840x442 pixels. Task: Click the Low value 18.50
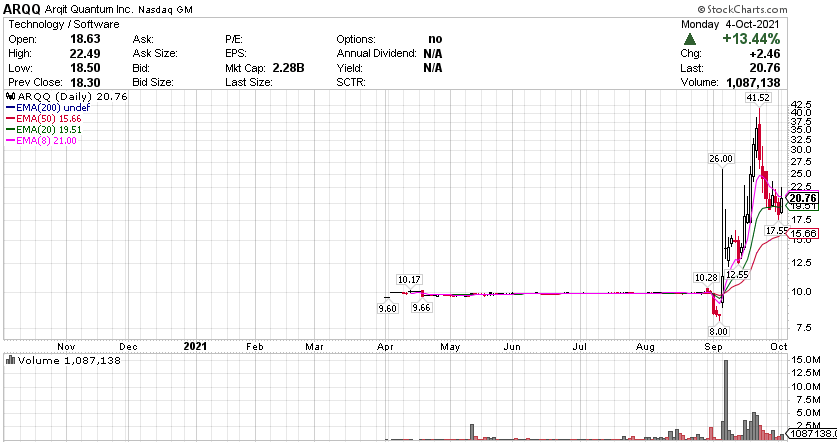click(x=85, y=68)
